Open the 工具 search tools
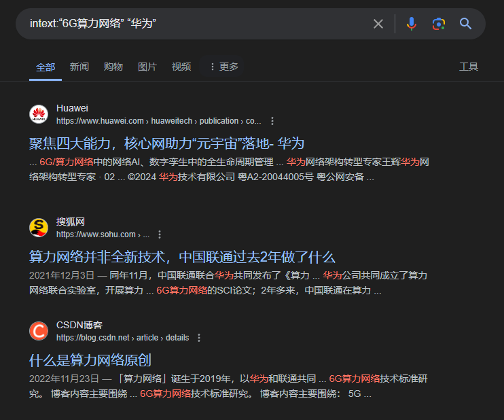This screenshot has width=504, height=420. click(469, 67)
